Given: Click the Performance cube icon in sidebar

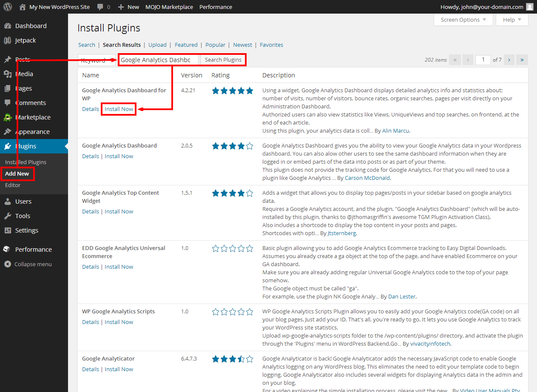Looking at the screenshot, I should point(8,250).
